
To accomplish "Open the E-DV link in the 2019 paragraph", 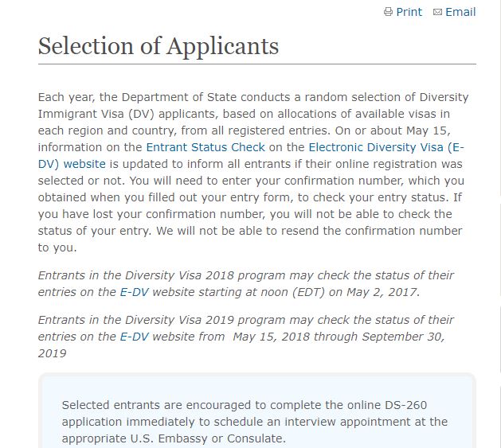I will (x=134, y=337).
